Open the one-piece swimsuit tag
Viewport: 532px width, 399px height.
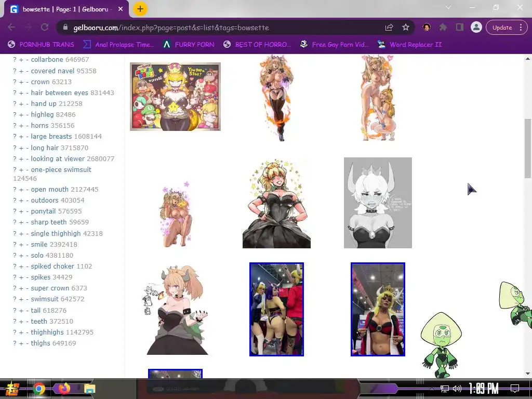coord(61,169)
